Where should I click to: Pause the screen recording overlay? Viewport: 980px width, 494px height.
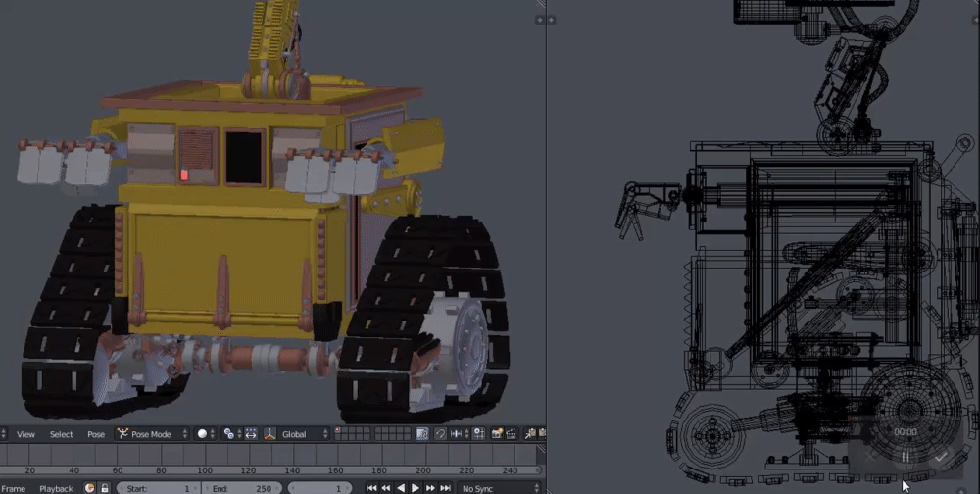coord(906,457)
